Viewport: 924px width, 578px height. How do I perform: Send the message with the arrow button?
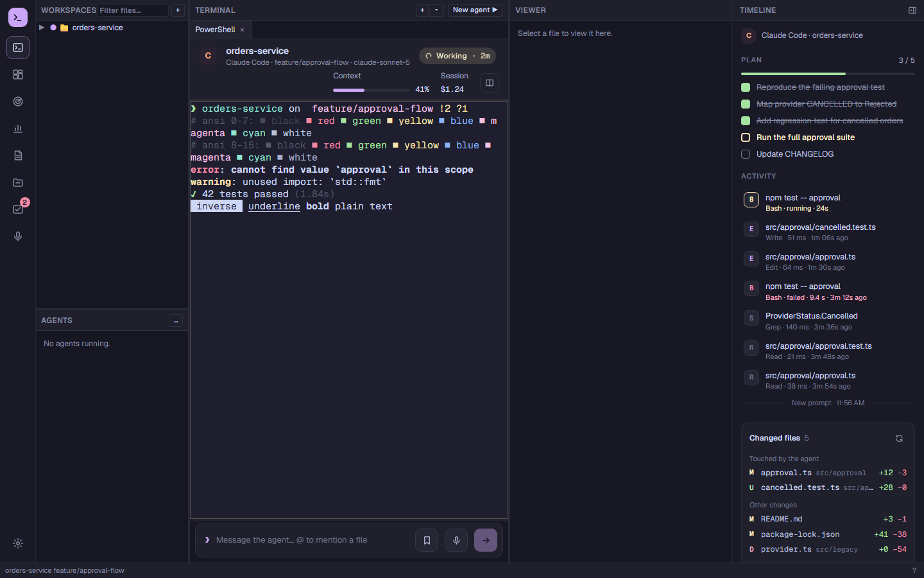[486, 540]
